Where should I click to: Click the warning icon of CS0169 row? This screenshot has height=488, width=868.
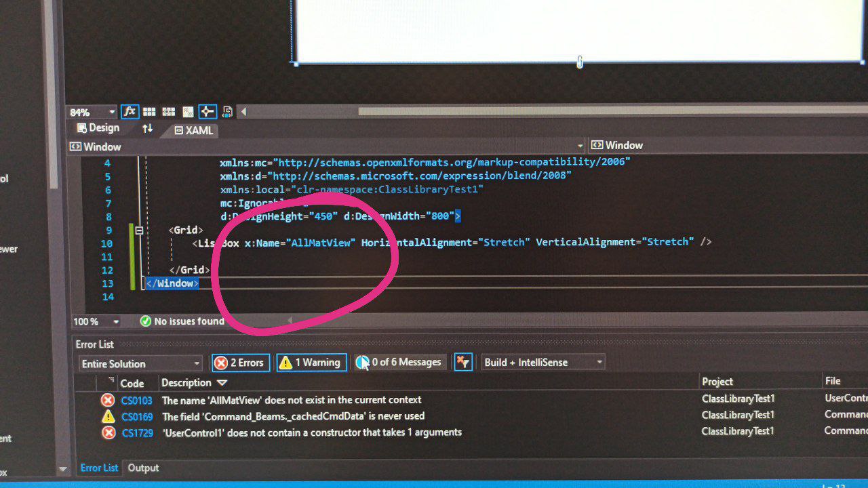[108, 416]
